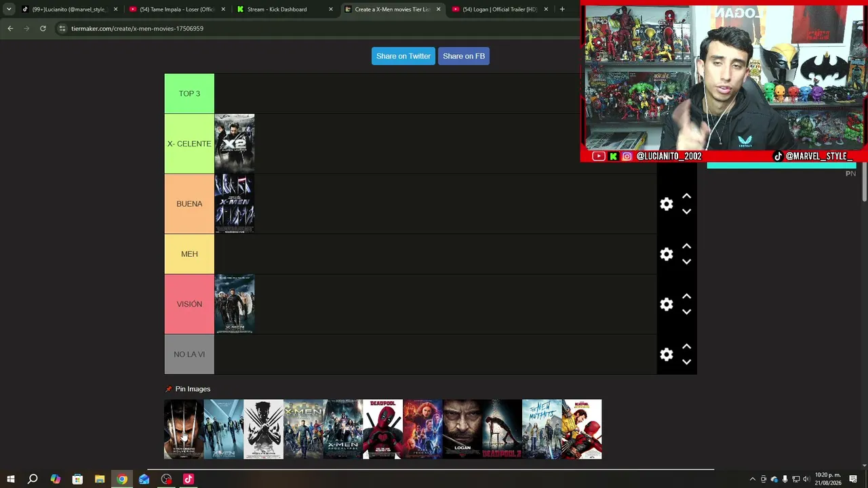
Task: Click the Pin Images option
Action: point(188,389)
